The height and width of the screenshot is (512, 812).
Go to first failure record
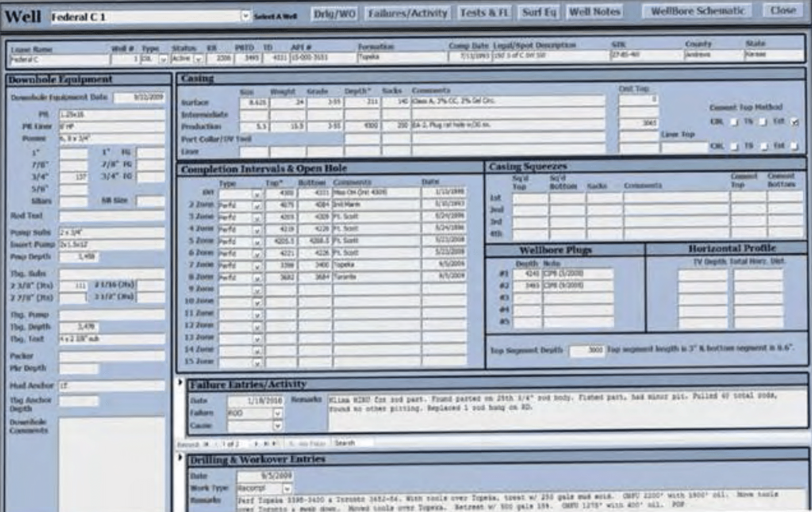coord(207,444)
